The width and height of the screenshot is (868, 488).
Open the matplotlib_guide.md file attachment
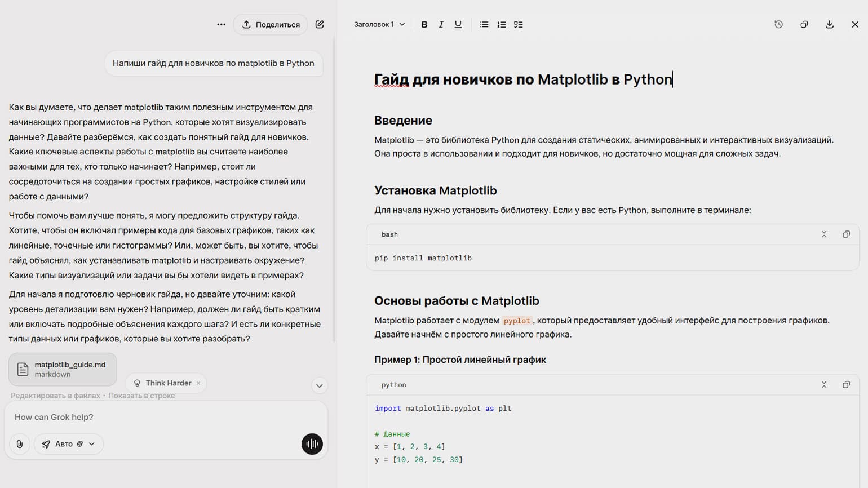point(63,369)
